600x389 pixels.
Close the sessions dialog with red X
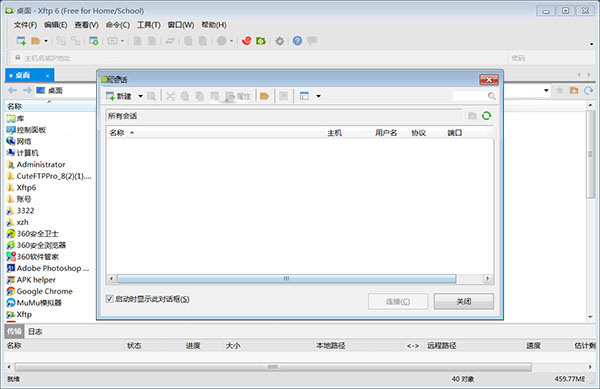pos(489,80)
